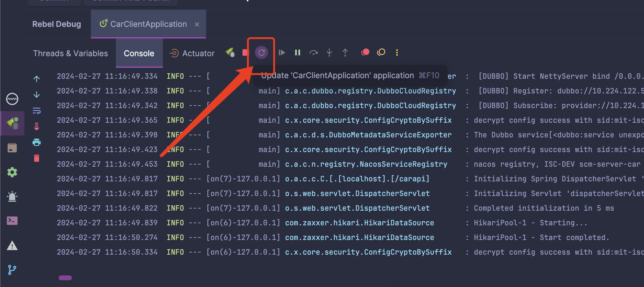
Task: Open the Actuator tab
Action: tap(192, 53)
